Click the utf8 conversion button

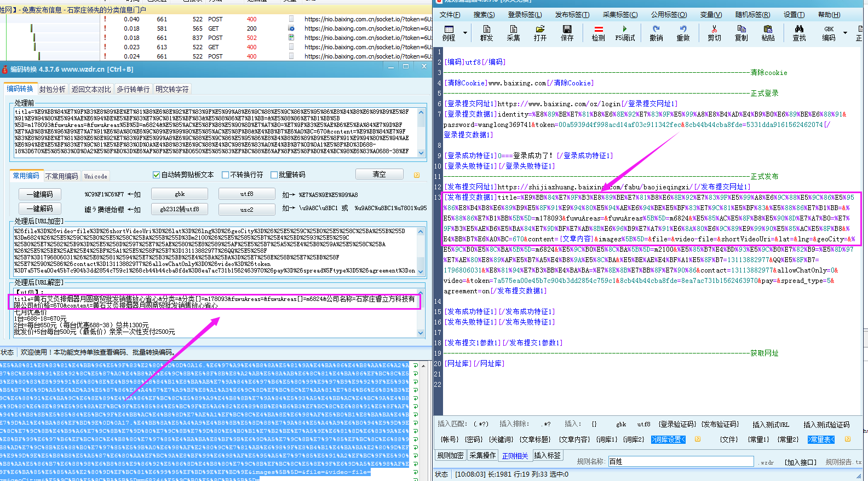click(x=246, y=194)
